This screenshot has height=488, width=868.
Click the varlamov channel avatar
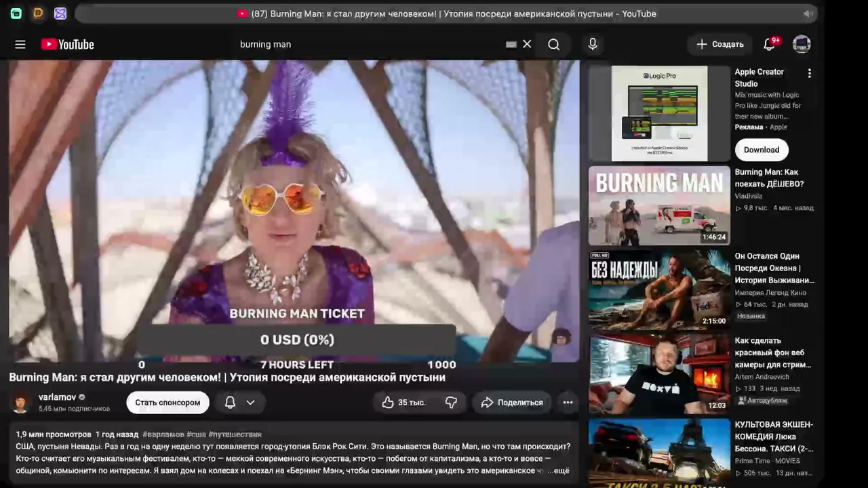(x=22, y=402)
